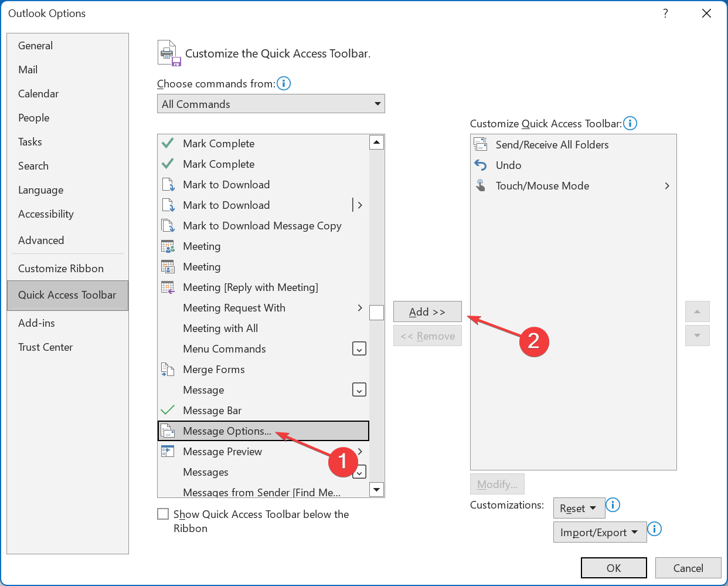The image size is (728, 586).
Task: Click info icon beside Choose commands from
Action: coord(284,83)
